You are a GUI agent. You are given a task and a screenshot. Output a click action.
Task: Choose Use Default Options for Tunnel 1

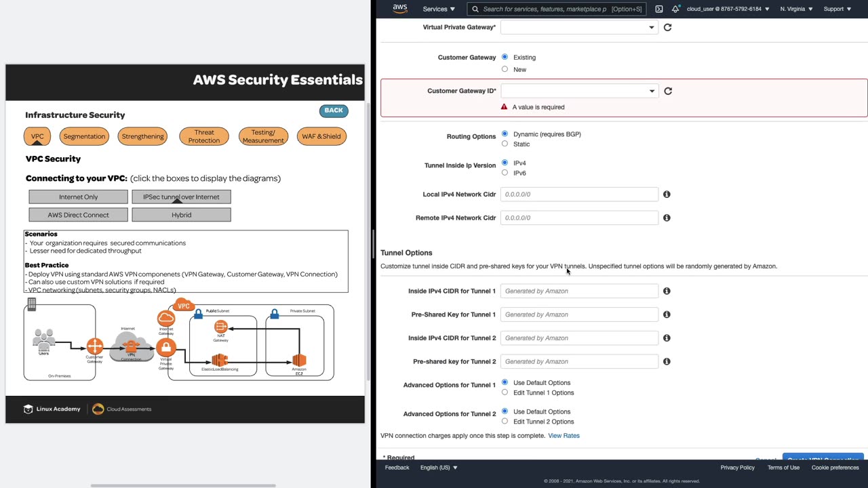(505, 382)
